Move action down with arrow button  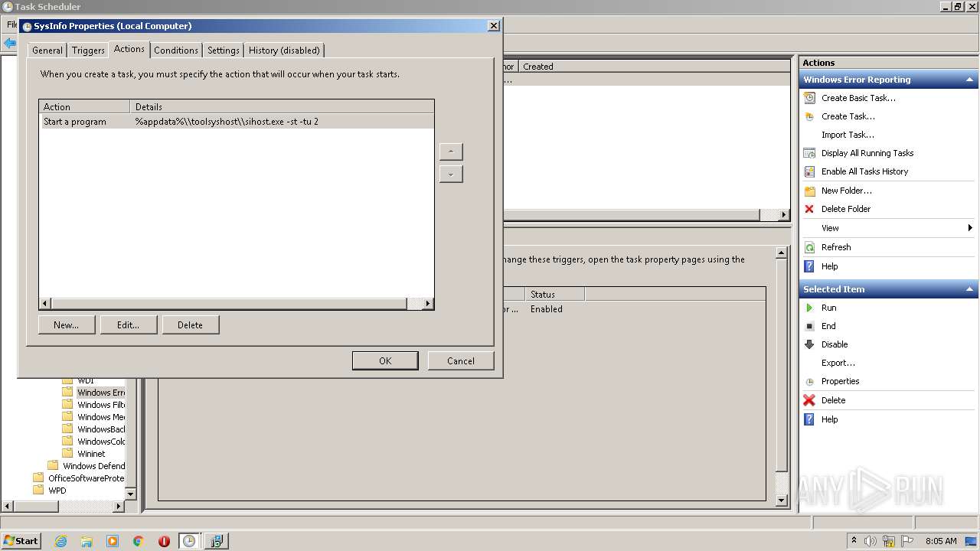coord(451,174)
